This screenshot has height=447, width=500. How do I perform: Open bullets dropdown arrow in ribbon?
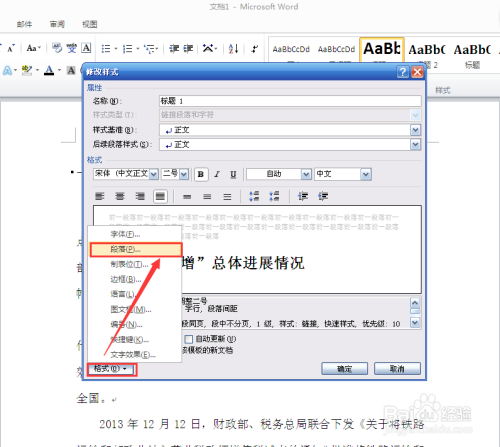point(116,49)
